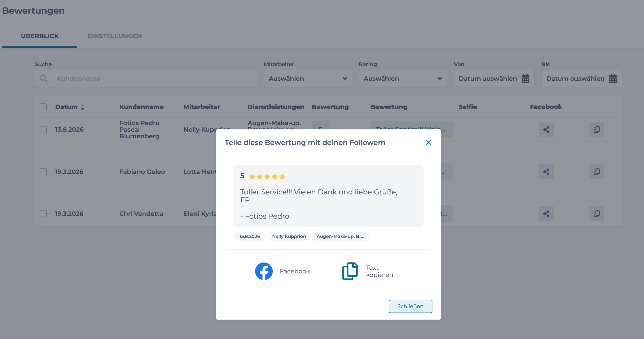644x339 pixels.
Task: Check the checkbox for the Fabiano Goleo row
Action: [43, 172]
